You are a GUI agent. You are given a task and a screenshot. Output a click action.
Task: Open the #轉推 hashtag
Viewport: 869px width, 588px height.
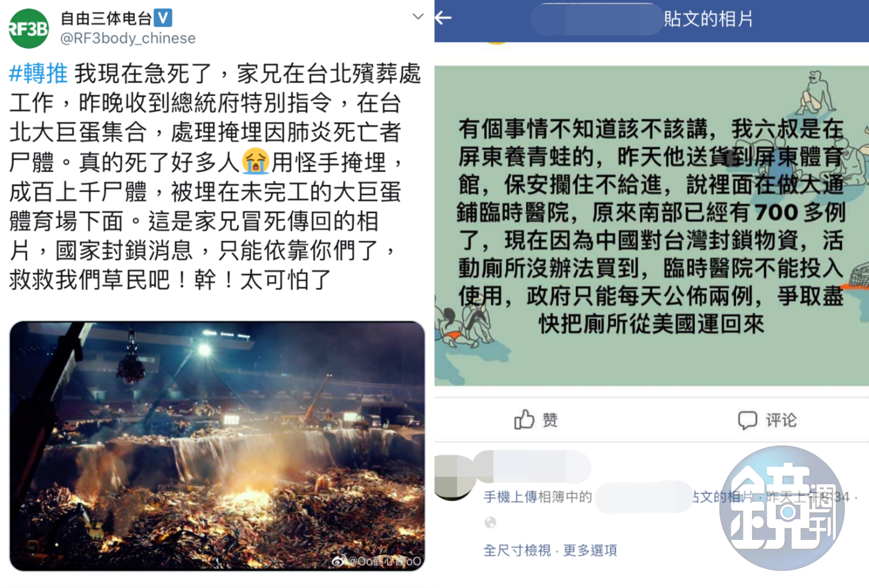pos(39,73)
